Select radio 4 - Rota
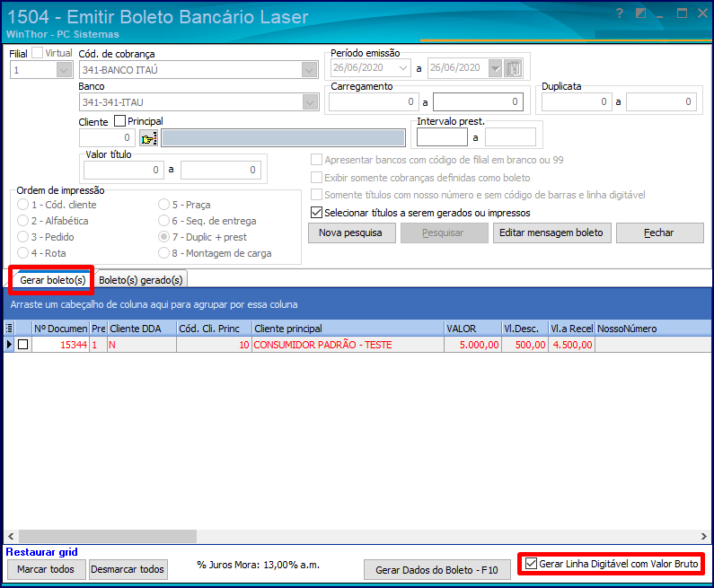This screenshot has height=588, width=714. [22, 253]
